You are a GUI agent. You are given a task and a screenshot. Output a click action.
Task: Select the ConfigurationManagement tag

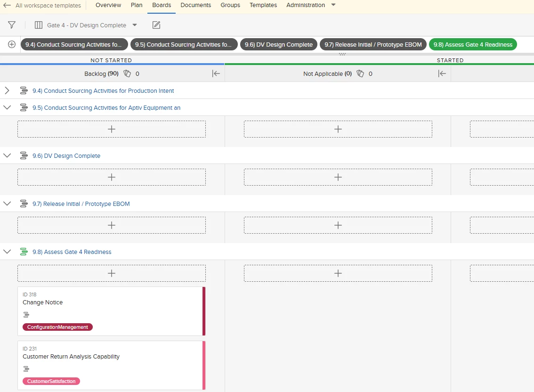tap(57, 327)
